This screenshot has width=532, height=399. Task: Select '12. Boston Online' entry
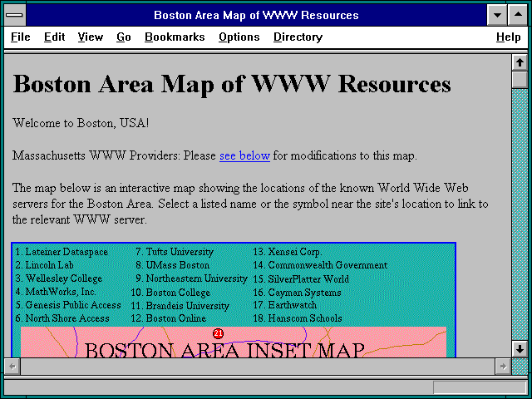169,318
